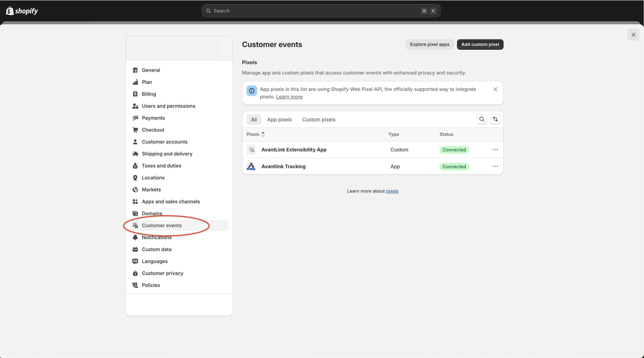Click the Customer privacy lock icon

pos(135,273)
